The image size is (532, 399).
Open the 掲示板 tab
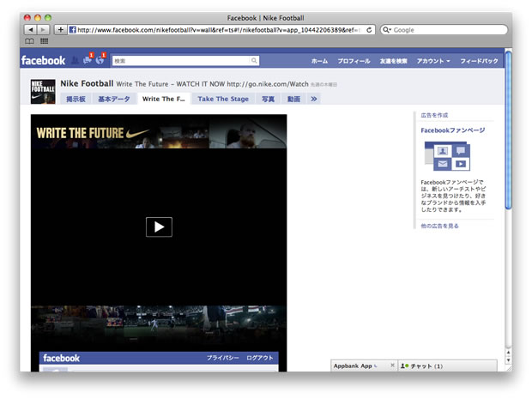click(76, 99)
